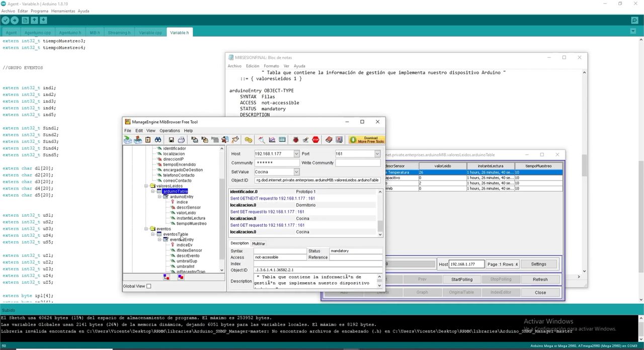The width and height of the screenshot is (644, 350).
Task: Click the clipboard MIB details toolbar icon
Action: tap(148, 140)
